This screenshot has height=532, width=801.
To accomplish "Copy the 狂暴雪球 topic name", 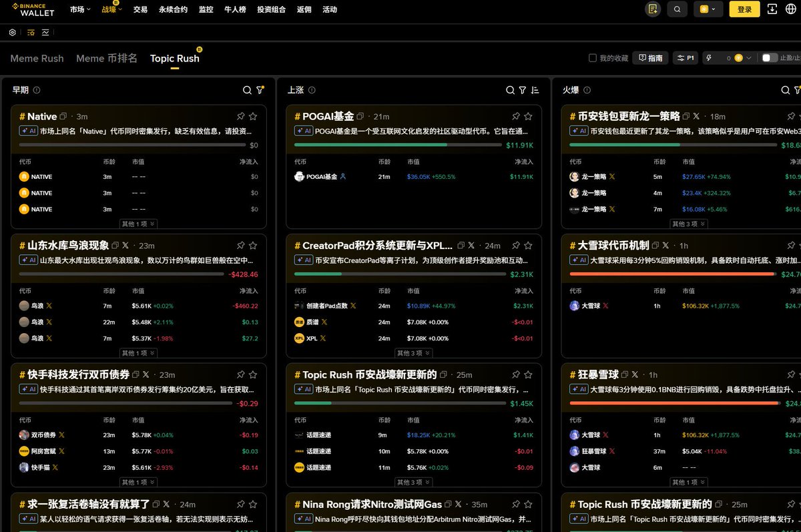I will [623, 374].
